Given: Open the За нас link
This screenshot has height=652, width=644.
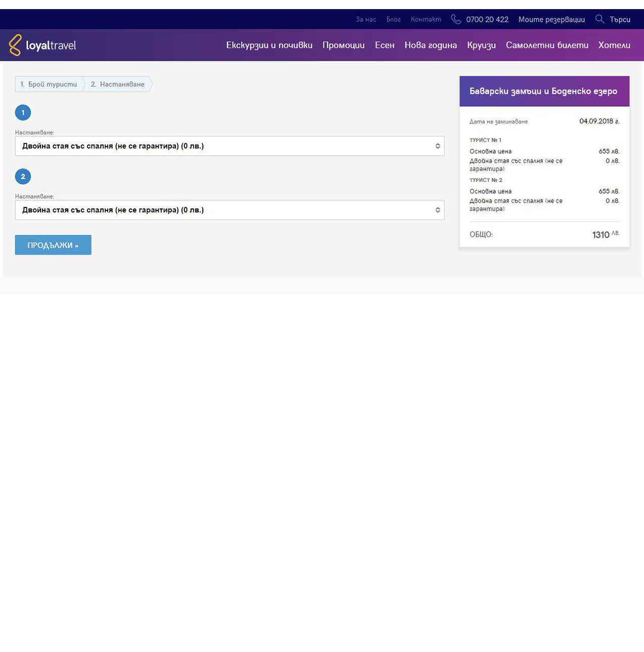Looking at the screenshot, I should pos(366,19).
